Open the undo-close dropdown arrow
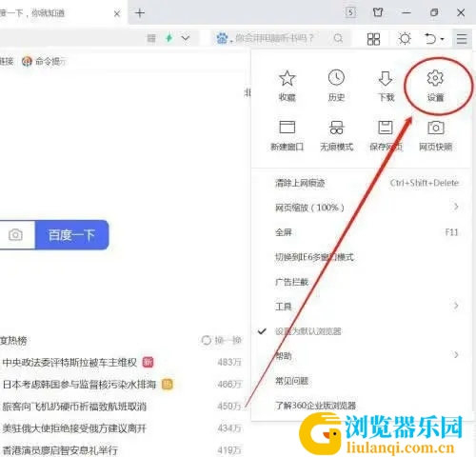Viewport: 476px width, 457px height. coord(443,39)
